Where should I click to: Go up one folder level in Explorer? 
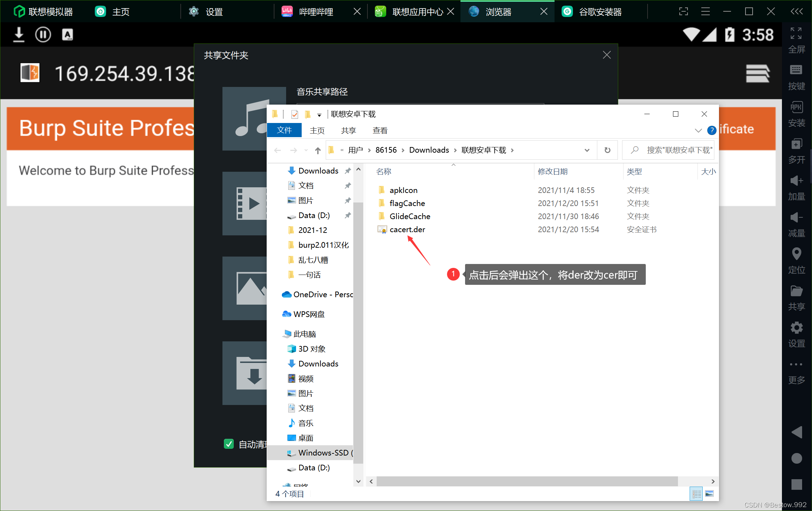(x=318, y=151)
